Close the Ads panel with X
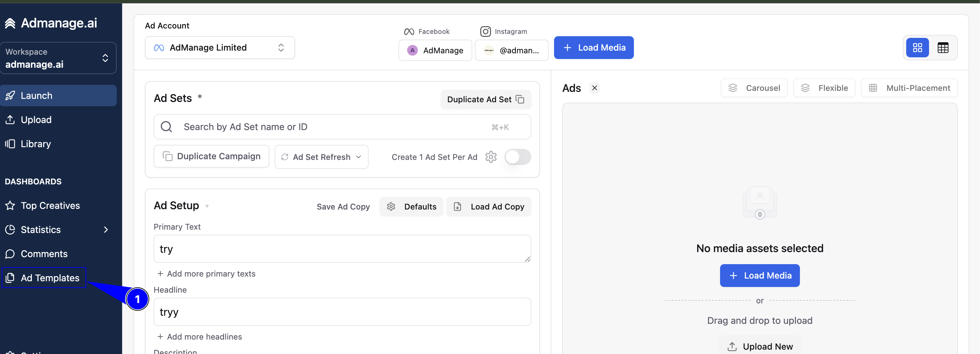 pyautogui.click(x=594, y=88)
